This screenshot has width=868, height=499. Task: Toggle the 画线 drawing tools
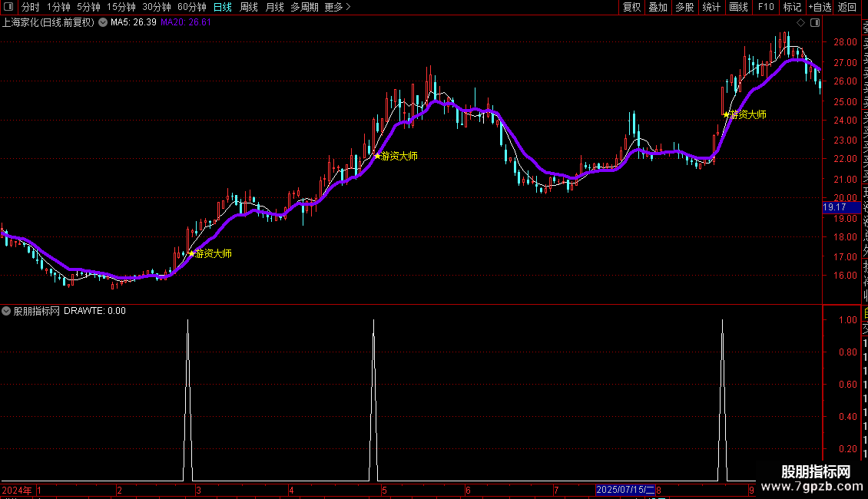tap(738, 7)
